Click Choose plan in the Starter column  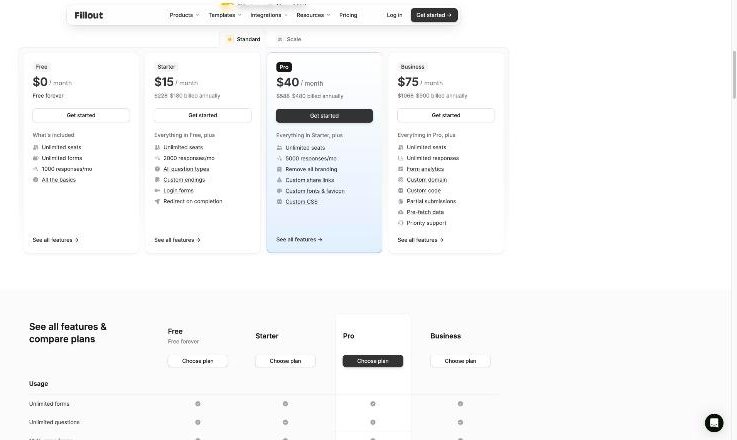coord(285,361)
